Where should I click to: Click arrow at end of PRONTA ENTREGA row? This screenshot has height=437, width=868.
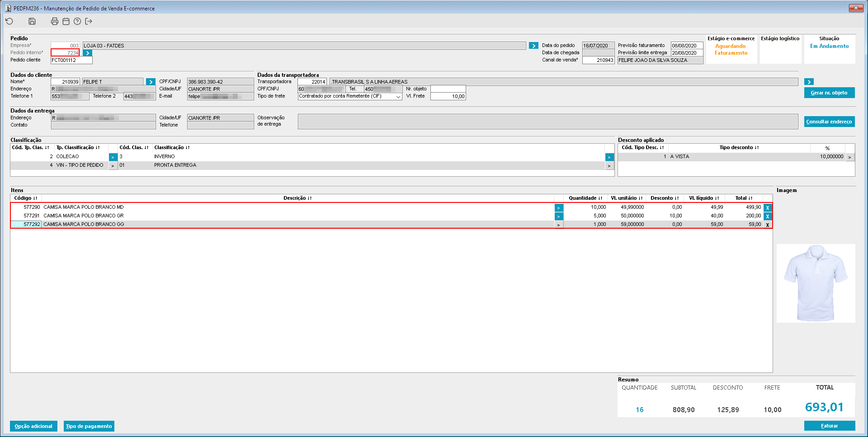point(609,166)
